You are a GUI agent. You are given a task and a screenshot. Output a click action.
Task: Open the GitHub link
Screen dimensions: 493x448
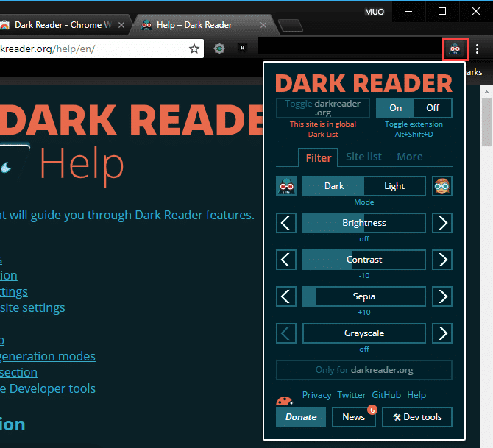pyautogui.click(x=386, y=395)
